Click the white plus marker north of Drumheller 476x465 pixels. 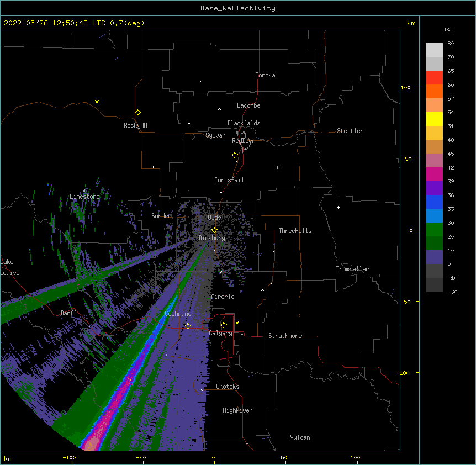pos(338,207)
